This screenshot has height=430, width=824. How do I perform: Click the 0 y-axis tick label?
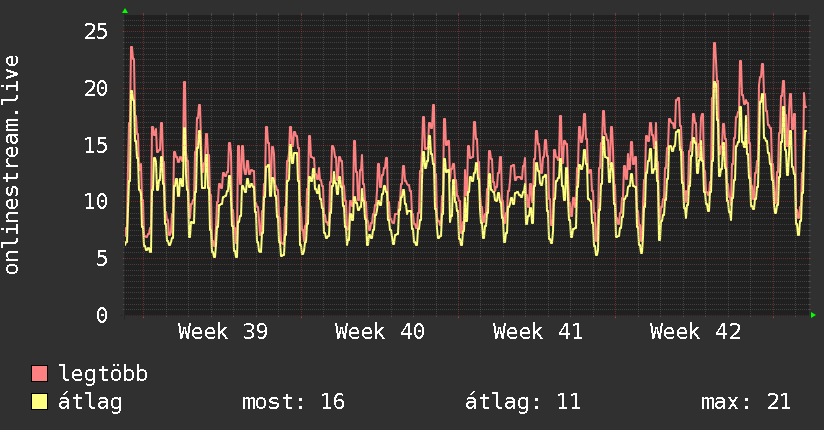pos(102,315)
